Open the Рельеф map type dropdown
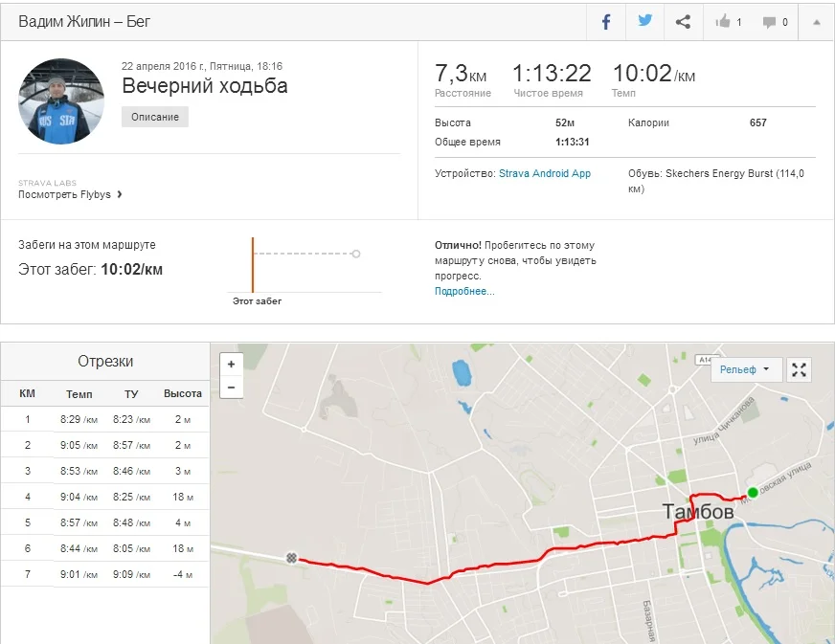This screenshot has height=644, width=835. (x=746, y=369)
